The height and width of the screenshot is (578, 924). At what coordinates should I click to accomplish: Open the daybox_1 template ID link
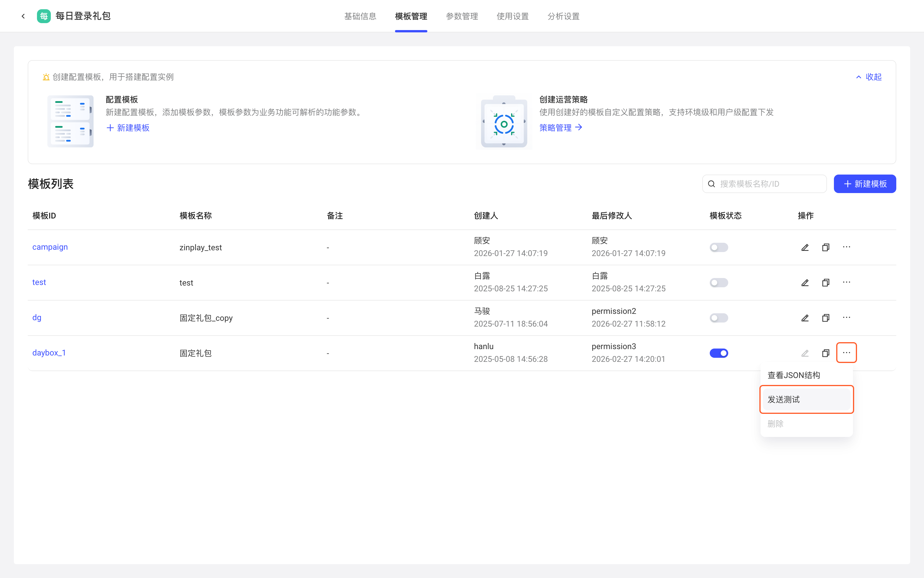coord(49,353)
